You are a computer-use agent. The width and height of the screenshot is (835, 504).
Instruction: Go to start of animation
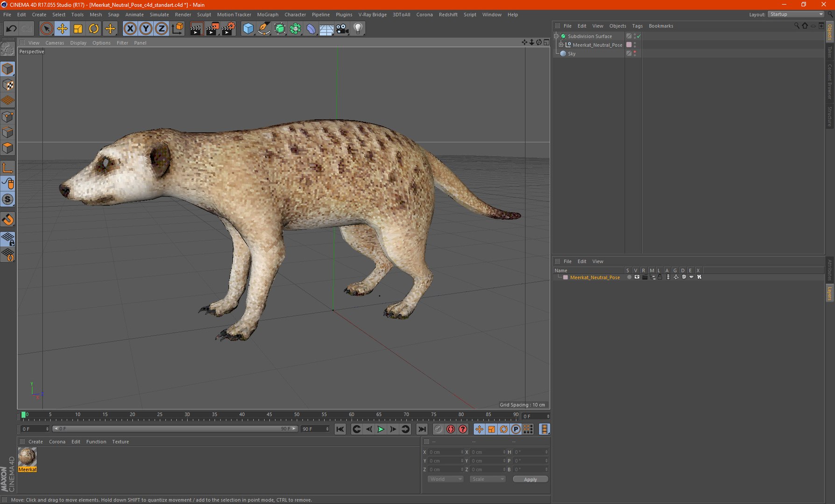tap(340, 429)
